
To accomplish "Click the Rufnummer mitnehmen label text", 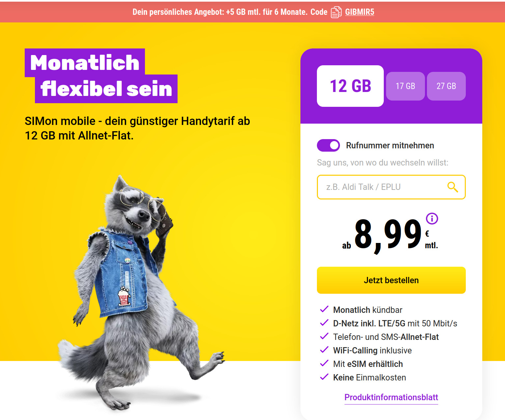I will click(x=390, y=145).
